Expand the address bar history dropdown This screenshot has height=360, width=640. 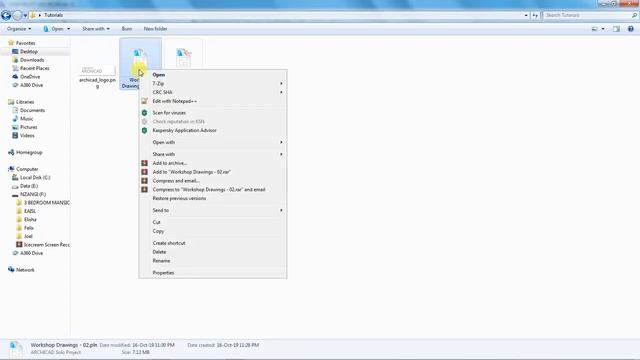pos(526,15)
